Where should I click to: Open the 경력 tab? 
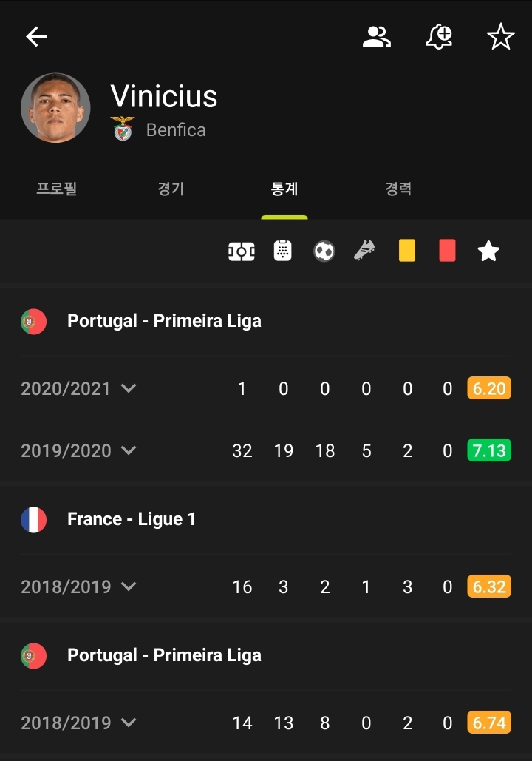[398, 189]
